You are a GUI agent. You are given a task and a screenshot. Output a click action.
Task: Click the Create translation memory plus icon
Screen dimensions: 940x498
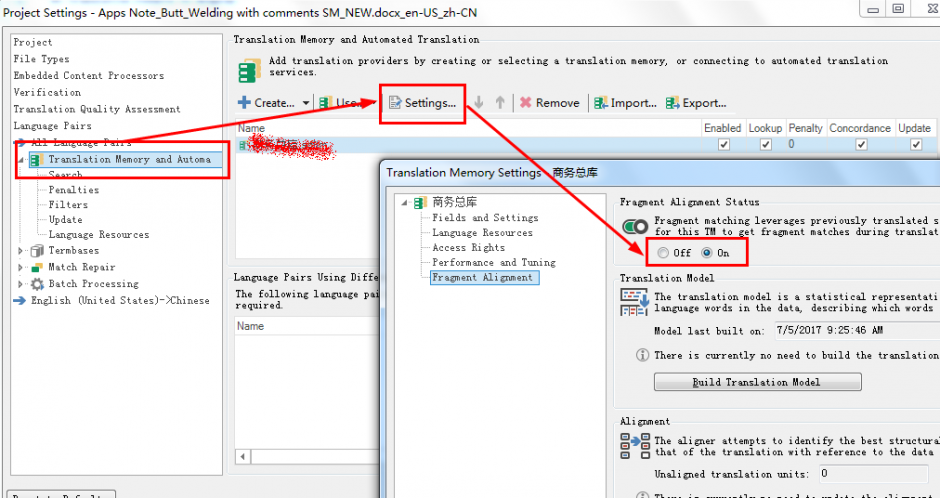(x=244, y=103)
